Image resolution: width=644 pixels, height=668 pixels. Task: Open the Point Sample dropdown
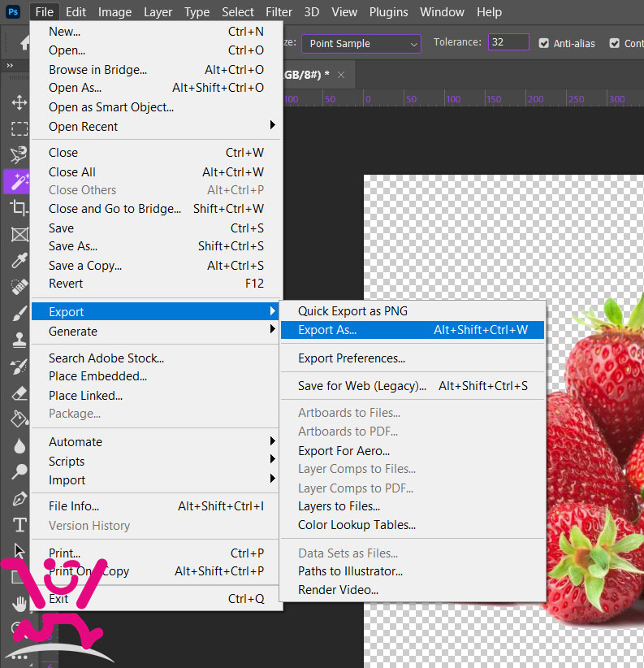coord(361,43)
